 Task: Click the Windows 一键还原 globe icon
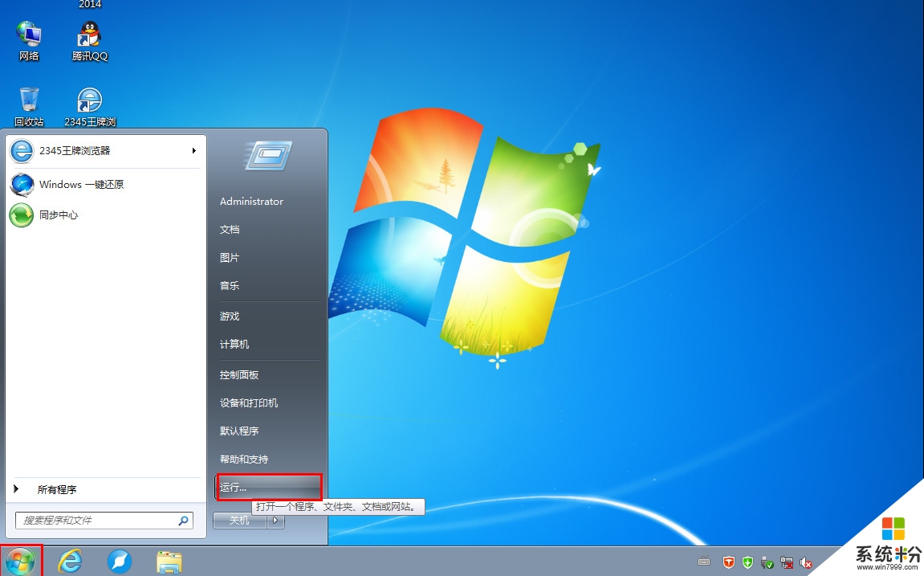coord(22,185)
